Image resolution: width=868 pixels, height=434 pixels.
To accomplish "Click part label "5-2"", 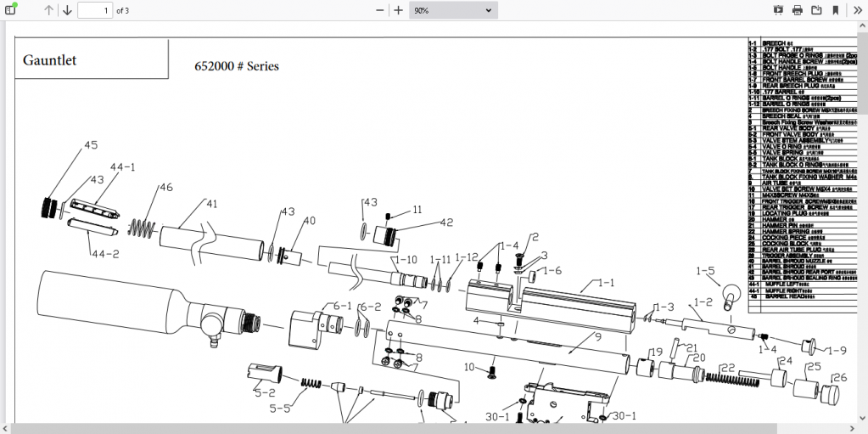I will [265, 392].
